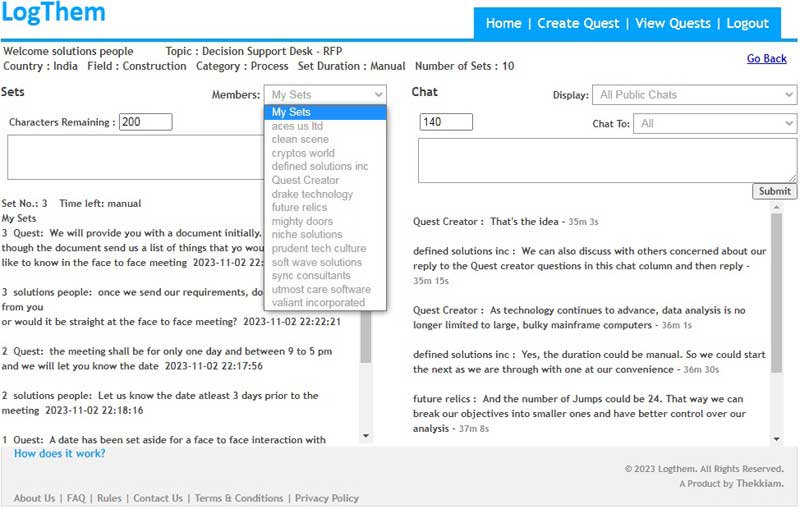Click the set timestamp '2023-11-02 22:18:16'
This screenshot has height=509, width=800.
(x=94, y=411)
